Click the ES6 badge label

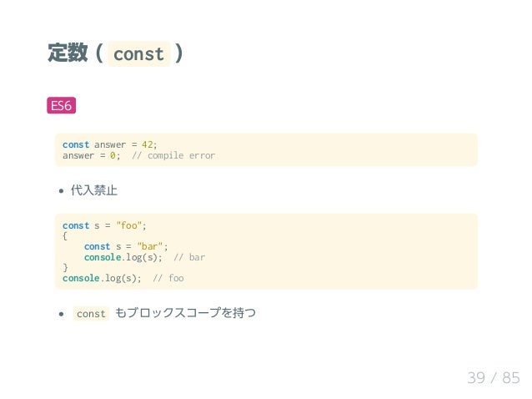pos(61,105)
